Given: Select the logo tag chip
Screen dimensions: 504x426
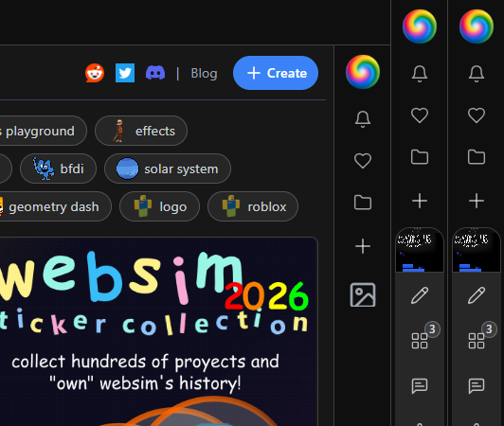Looking at the screenshot, I should point(159,206).
